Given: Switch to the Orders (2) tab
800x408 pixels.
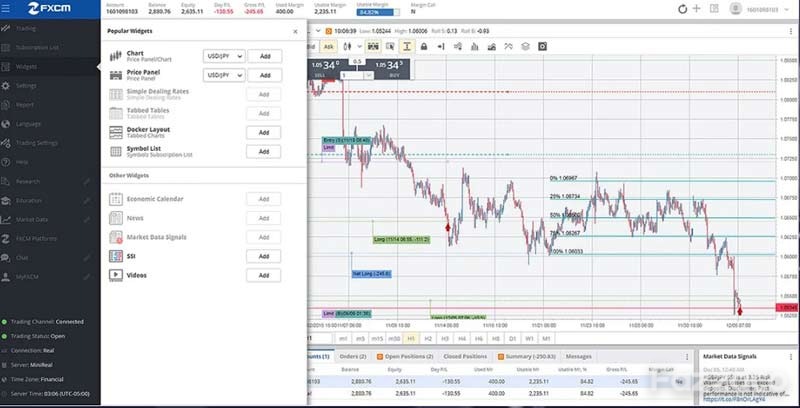Looking at the screenshot, I should (x=353, y=356).
